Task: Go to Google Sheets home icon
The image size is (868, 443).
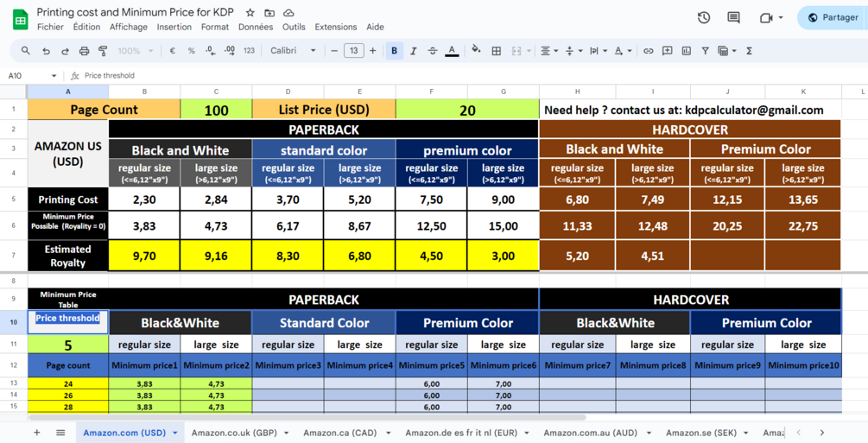Action: 21,19
